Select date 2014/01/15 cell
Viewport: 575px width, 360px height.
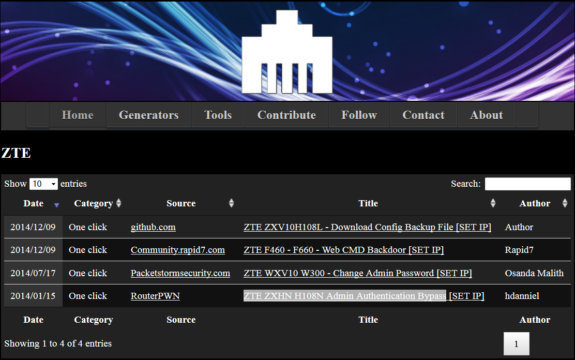(33, 296)
